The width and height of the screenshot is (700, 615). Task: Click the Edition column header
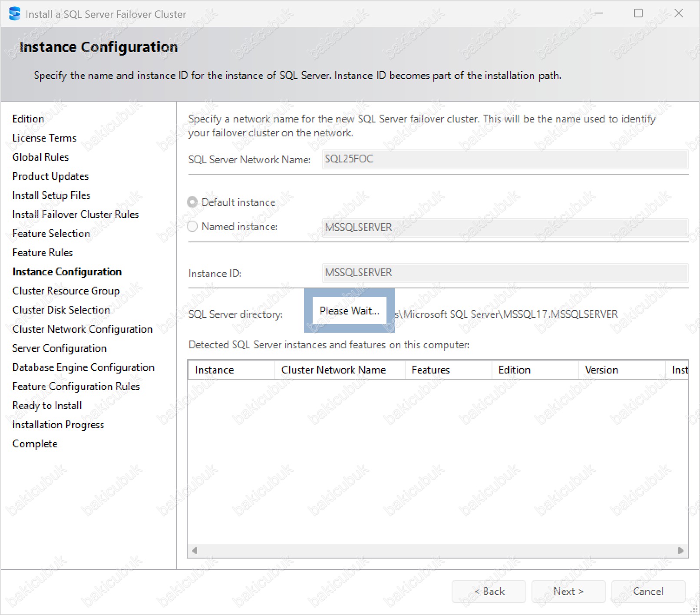tap(535, 370)
